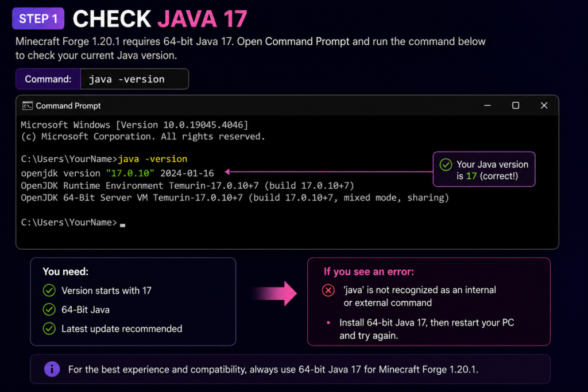
Task: Click the red X error icon
Action: (328, 290)
